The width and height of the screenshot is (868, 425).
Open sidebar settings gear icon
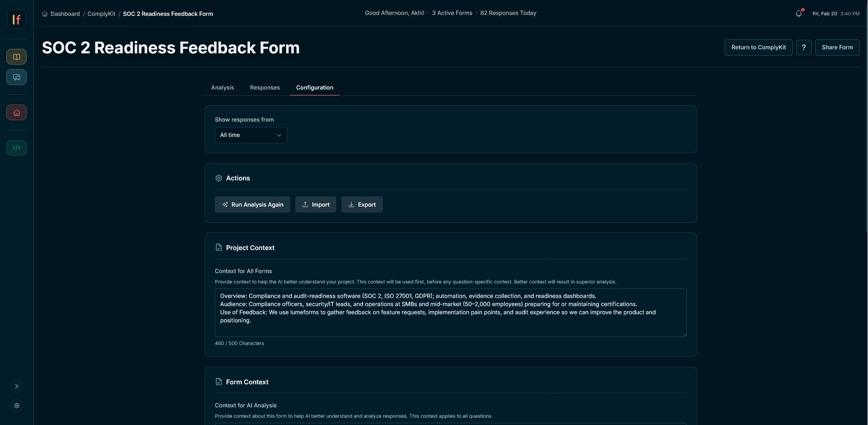tap(17, 406)
